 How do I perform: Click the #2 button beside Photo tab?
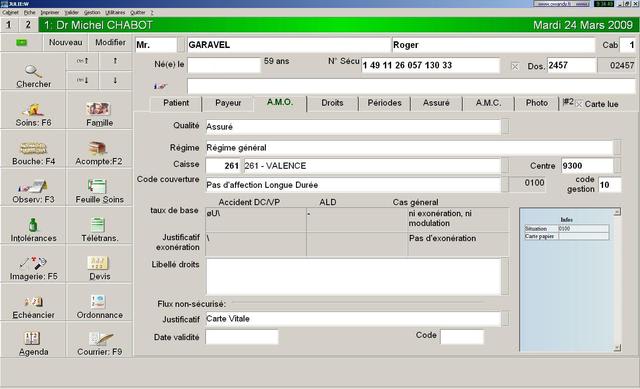(x=568, y=102)
